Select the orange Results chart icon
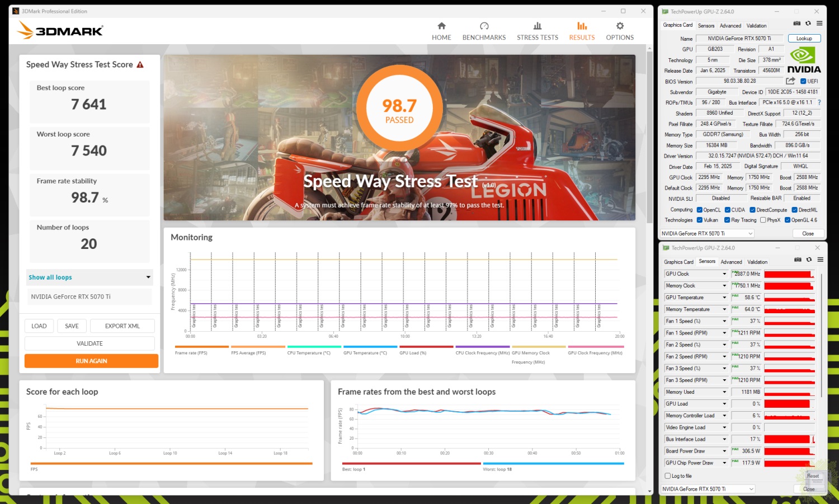 [582, 26]
